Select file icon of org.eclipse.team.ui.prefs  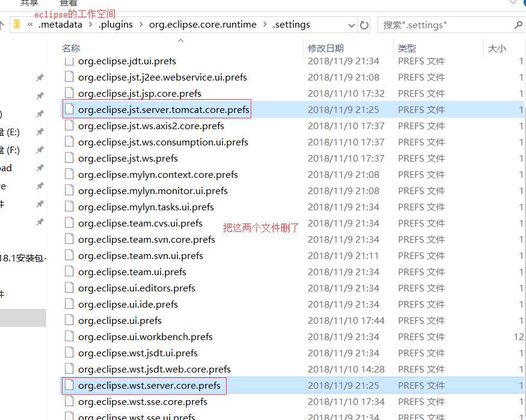(69, 272)
